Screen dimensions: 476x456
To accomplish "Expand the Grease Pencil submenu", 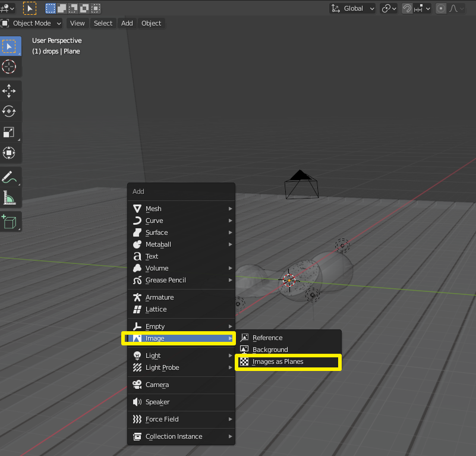I will tap(181, 280).
